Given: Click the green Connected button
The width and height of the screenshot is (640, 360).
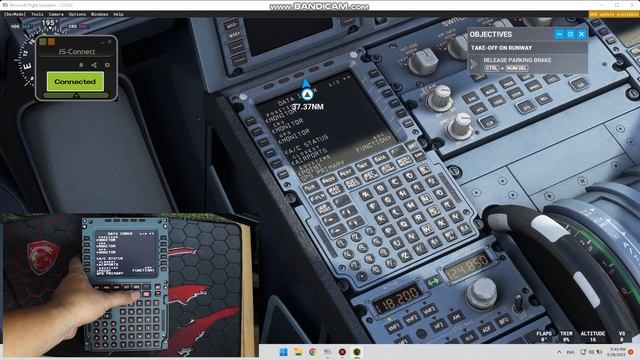Looking at the screenshot, I should (x=75, y=81).
